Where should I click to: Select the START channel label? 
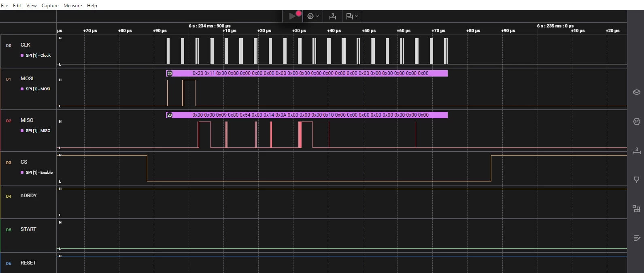point(28,229)
